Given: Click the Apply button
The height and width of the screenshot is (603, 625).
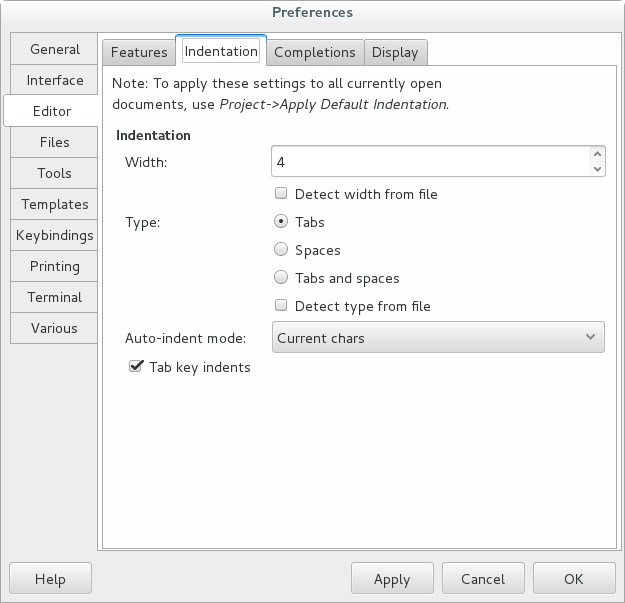Looking at the screenshot, I should [x=392, y=579].
